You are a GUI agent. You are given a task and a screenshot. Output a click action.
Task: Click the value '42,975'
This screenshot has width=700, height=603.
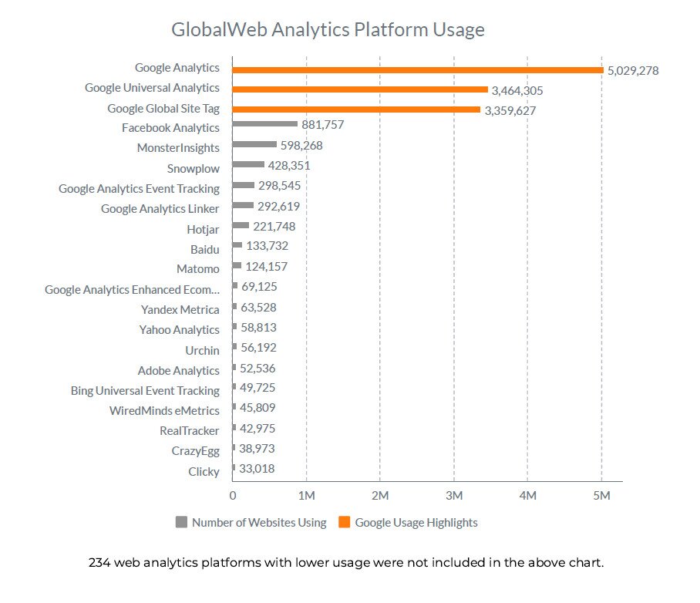point(257,429)
